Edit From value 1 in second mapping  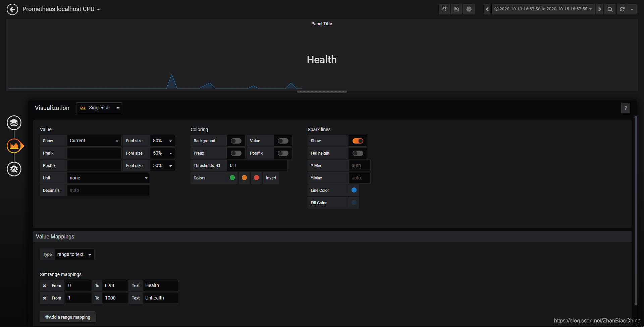click(78, 298)
